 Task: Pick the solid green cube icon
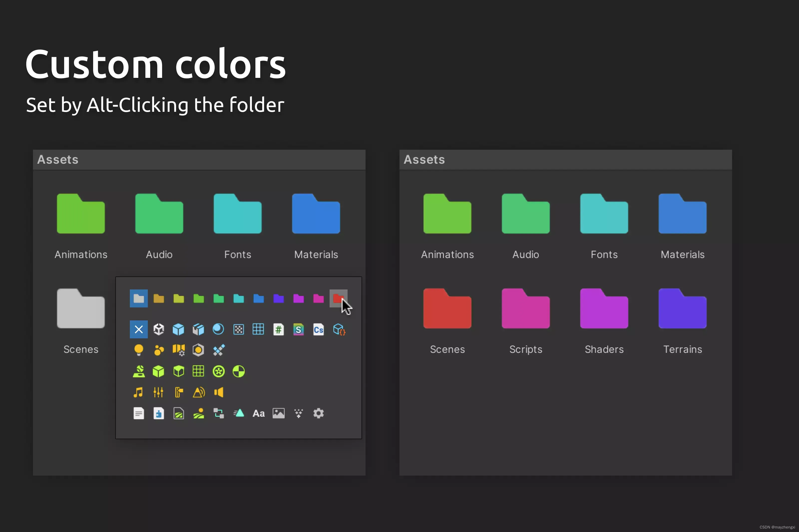tap(159, 371)
